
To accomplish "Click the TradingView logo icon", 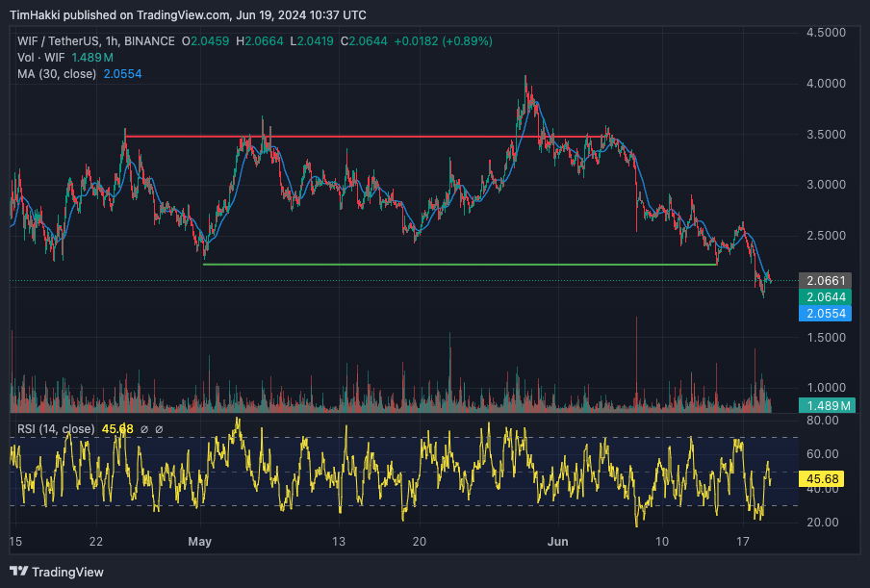I will 19,572.
